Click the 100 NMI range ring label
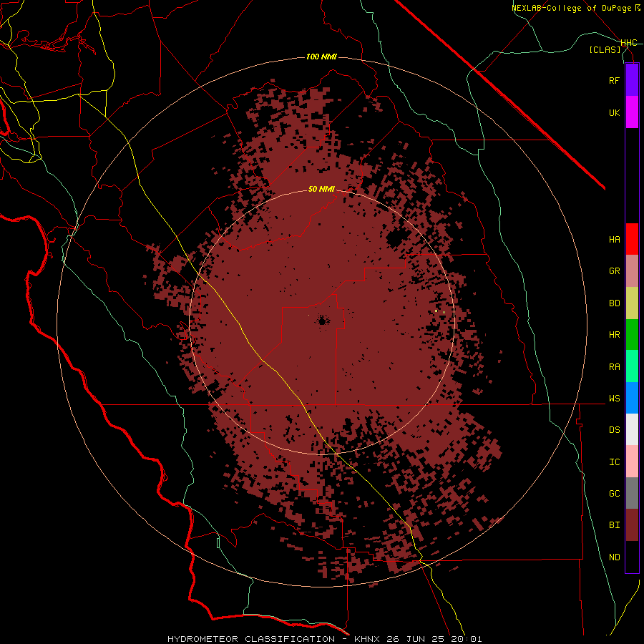 tap(321, 57)
